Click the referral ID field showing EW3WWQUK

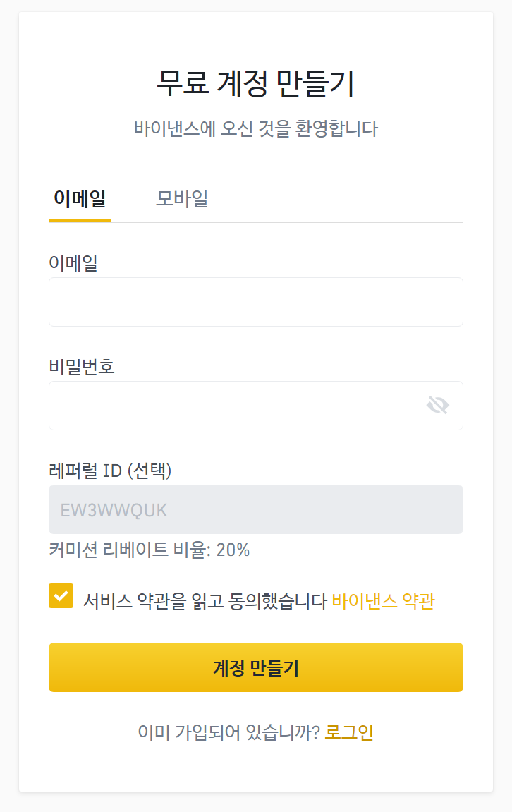256,509
